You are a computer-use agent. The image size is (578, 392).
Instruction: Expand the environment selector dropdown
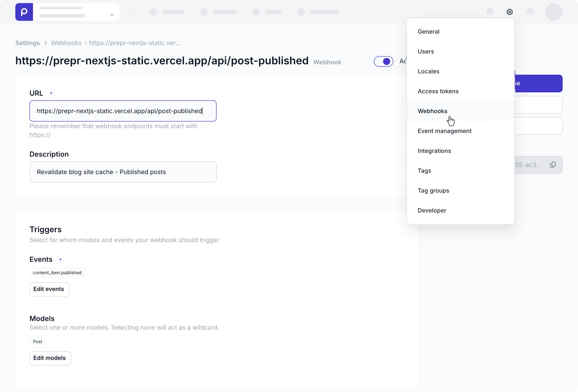[x=76, y=12]
